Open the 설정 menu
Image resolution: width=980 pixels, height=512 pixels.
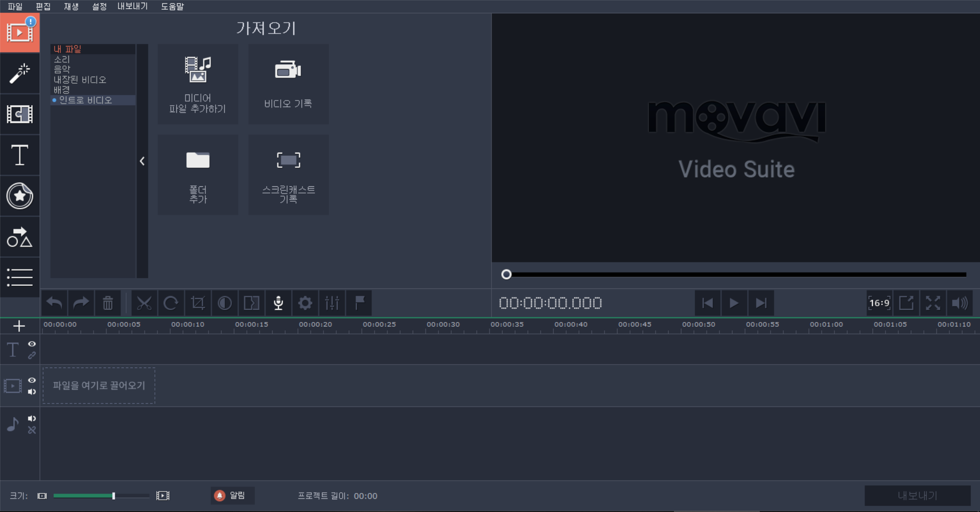99,7
